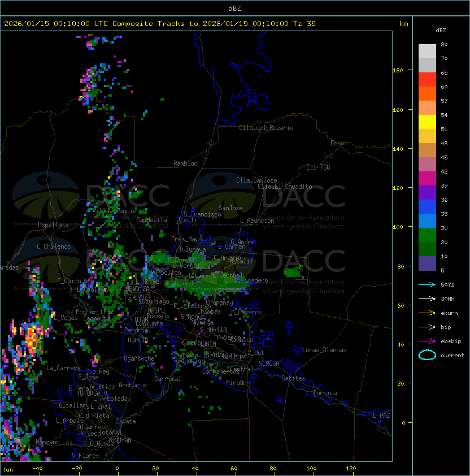Click the 'Uspallata' place label
Screen dimensions: 470x476
point(53,225)
